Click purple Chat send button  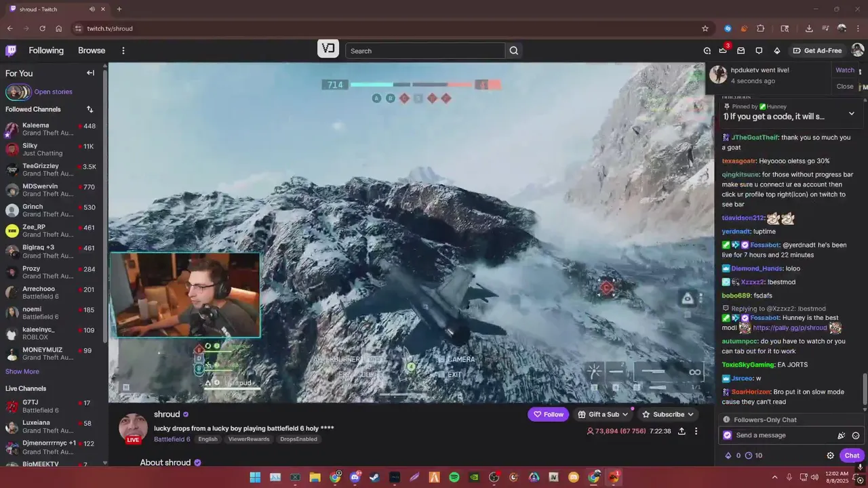pos(852,455)
